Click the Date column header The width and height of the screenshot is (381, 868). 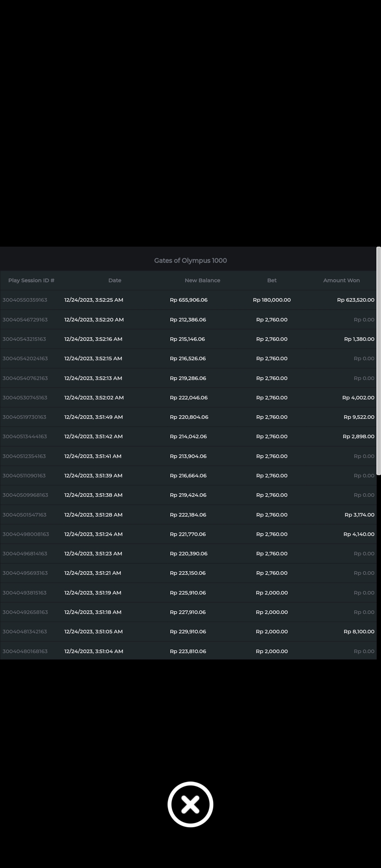pyautogui.click(x=115, y=281)
